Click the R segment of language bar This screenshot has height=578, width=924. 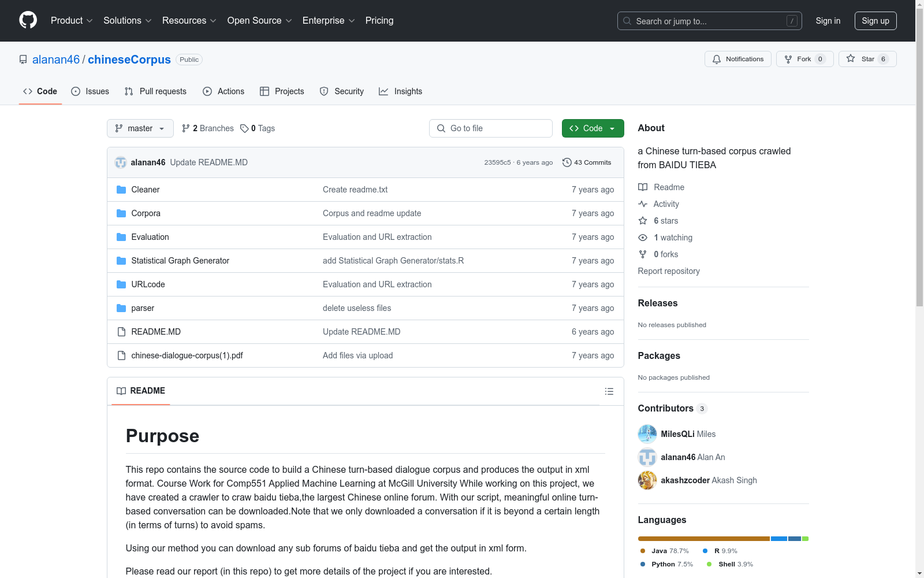click(x=779, y=539)
